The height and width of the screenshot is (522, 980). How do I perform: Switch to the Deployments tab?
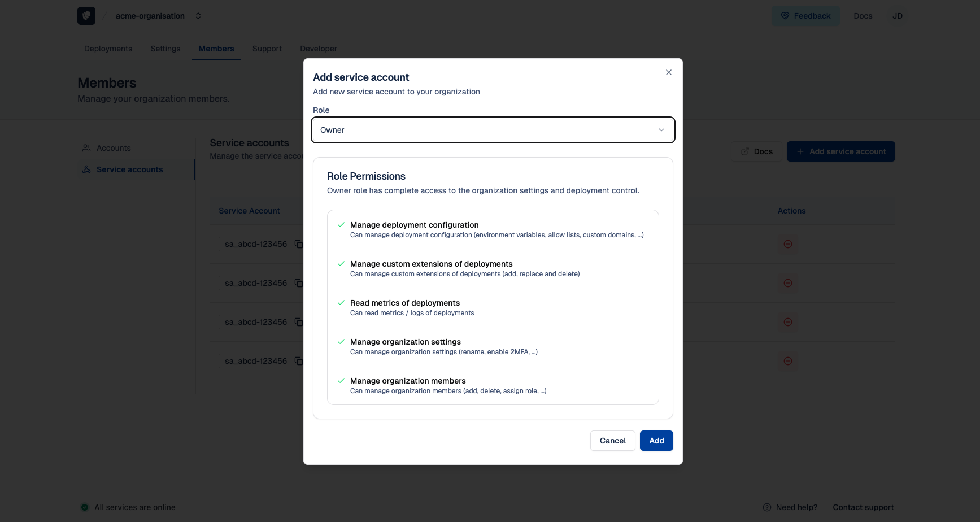108,49
